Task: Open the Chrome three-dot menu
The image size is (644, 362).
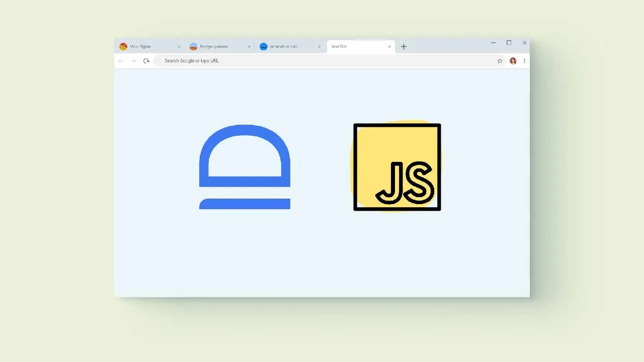Action: (x=524, y=61)
